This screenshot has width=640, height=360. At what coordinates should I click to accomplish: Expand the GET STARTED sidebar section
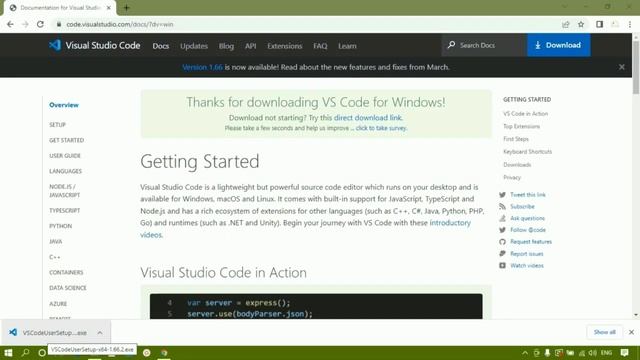pyautogui.click(x=67, y=140)
